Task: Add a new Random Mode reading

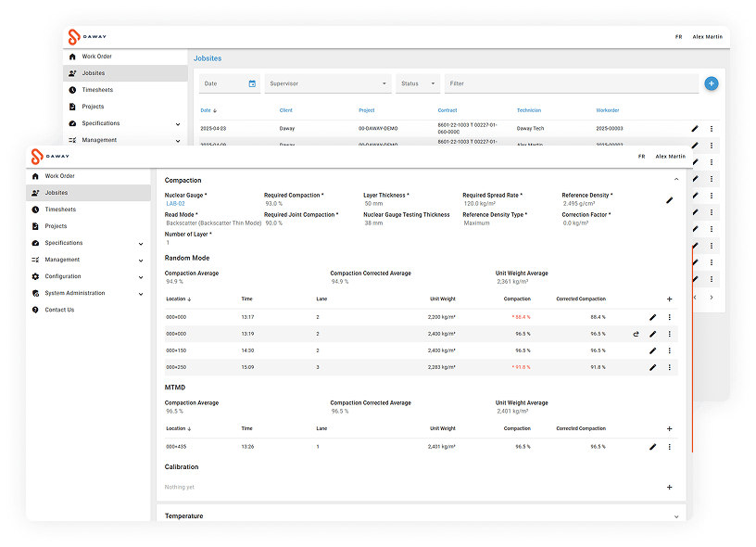Action: point(669,299)
